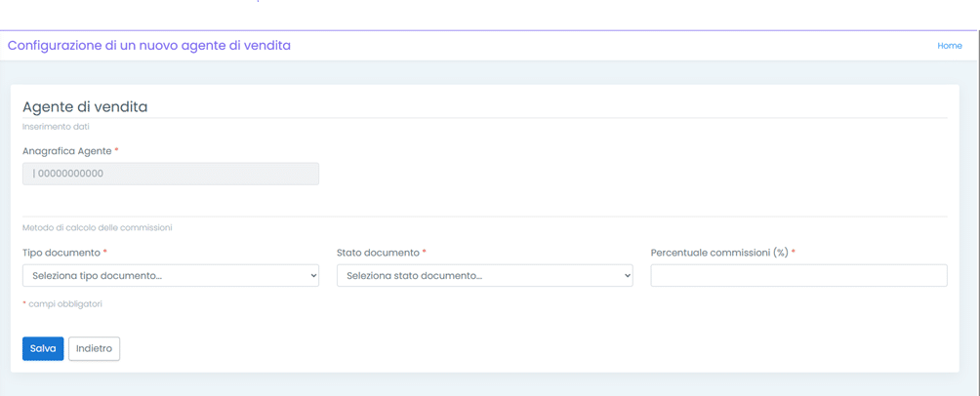Click the Anagrafica Agente input field

171,174
